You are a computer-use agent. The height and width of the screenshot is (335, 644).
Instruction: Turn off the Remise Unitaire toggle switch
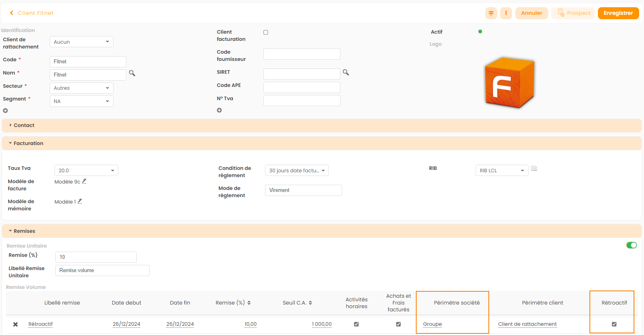[631, 245]
